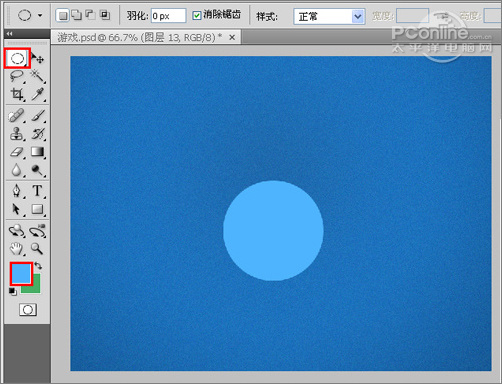
Task: Select the Move tool
Action: (x=38, y=59)
